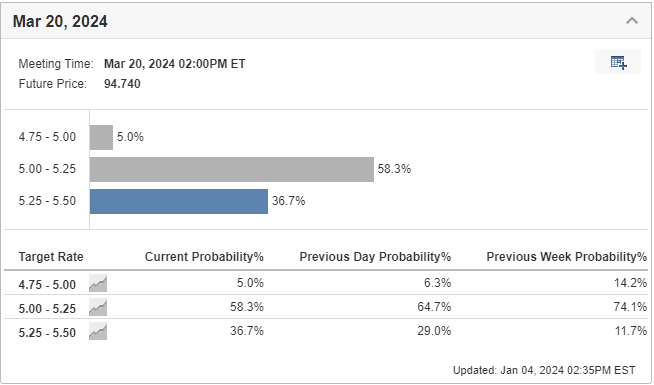Click the Target Rate column header

pos(51,257)
